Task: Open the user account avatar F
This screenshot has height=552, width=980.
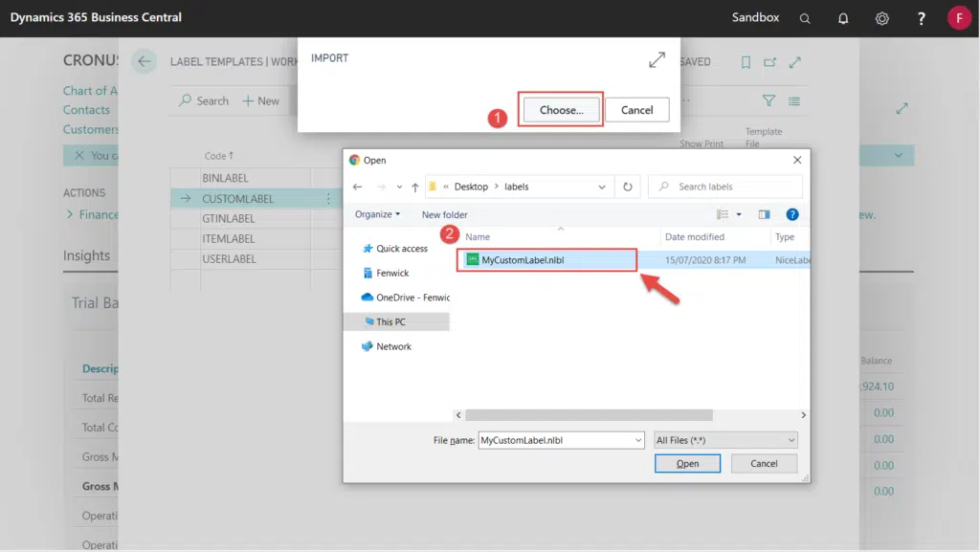Action: (x=959, y=17)
